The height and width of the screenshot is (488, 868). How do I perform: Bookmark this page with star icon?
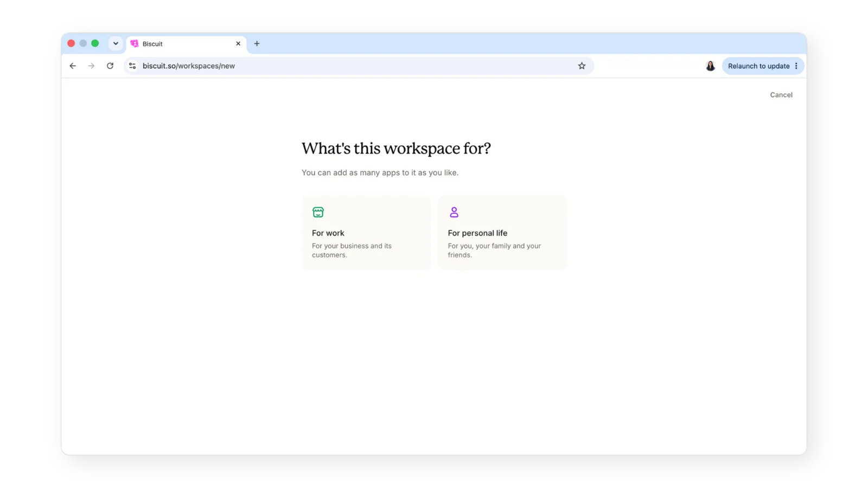(x=582, y=66)
